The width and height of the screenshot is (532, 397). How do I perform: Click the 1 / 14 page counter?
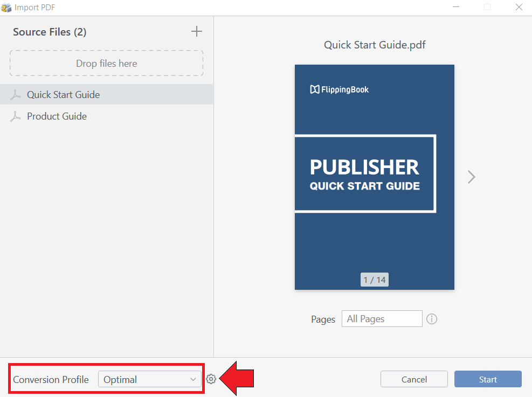point(375,280)
